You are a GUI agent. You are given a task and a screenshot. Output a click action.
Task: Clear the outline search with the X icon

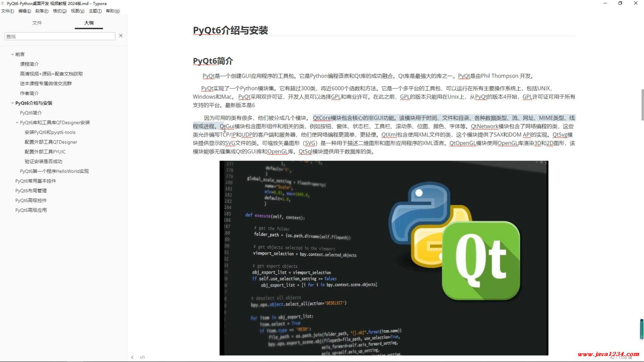click(x=121, y=36)
